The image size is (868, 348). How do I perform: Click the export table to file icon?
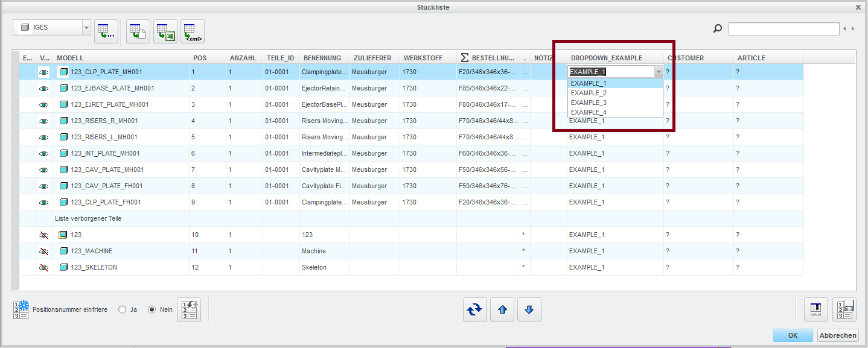[x=138, y=31]
